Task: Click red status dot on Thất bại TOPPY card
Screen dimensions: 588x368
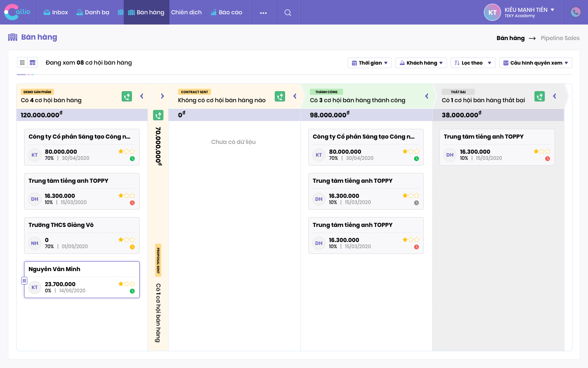Action: pyautogui.click(x=548, y=159)
